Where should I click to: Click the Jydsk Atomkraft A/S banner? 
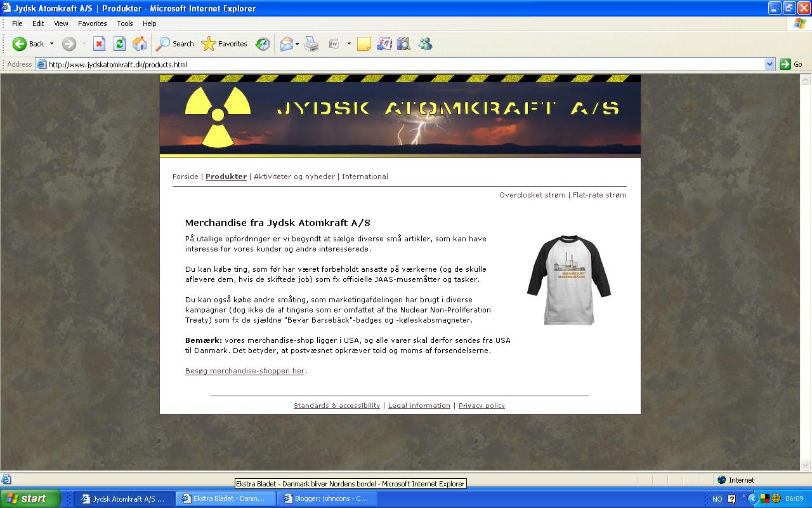400,116
